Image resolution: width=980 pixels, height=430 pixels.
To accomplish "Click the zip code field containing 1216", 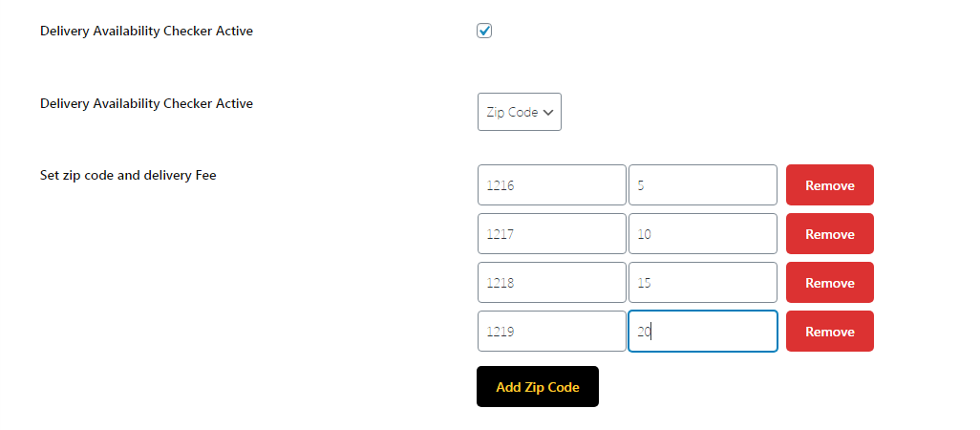I will (551, 185).
